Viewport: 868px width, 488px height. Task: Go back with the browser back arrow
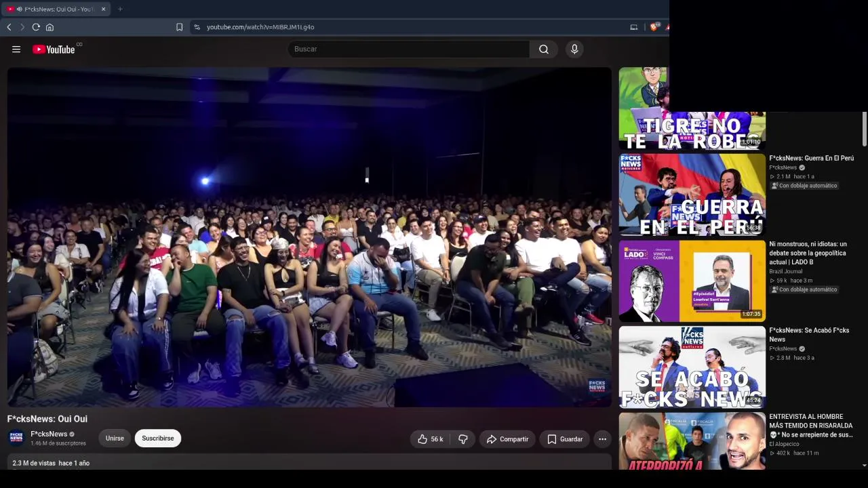[x=9, y=27]
